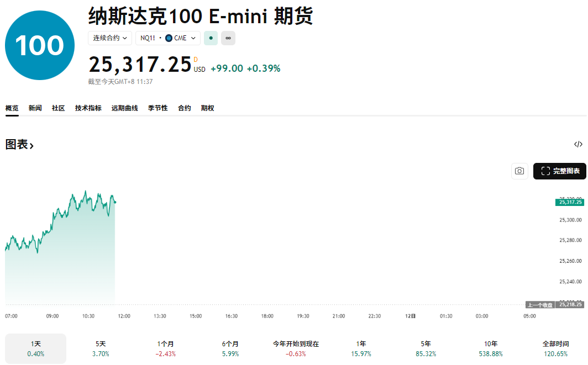Click the infinity icon next to market status

[228, 38]
